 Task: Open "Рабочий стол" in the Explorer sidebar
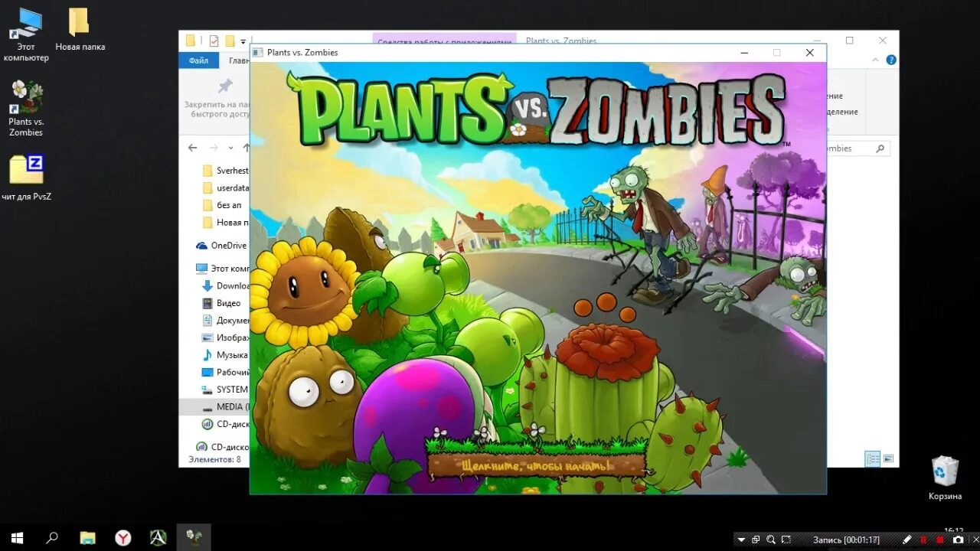pyautogui.click(x=225, y=372)
